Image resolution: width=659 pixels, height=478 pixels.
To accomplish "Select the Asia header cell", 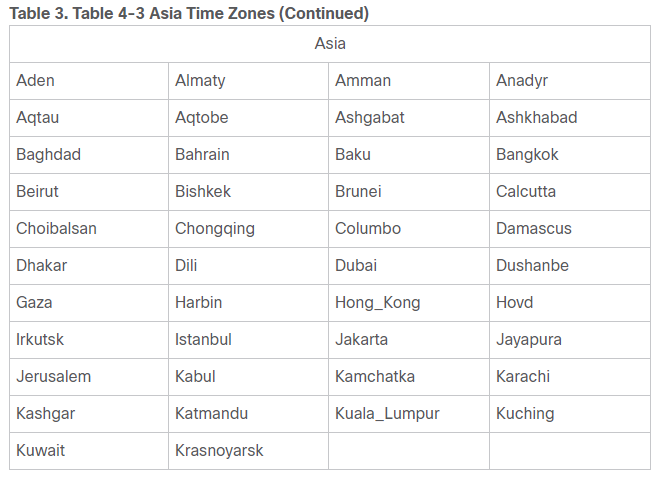I will [x=330, y=44].
